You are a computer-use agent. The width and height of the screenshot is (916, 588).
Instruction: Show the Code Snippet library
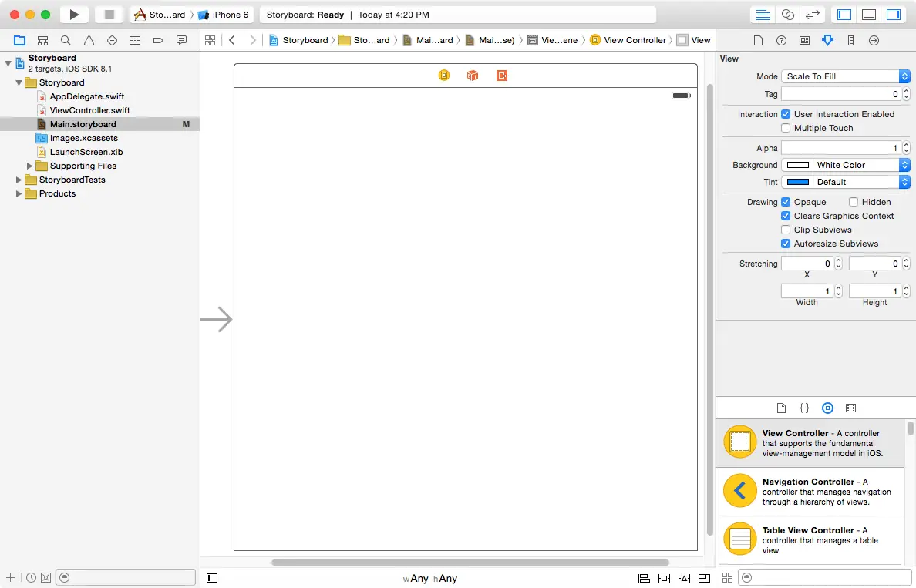(x=804, y=408)
